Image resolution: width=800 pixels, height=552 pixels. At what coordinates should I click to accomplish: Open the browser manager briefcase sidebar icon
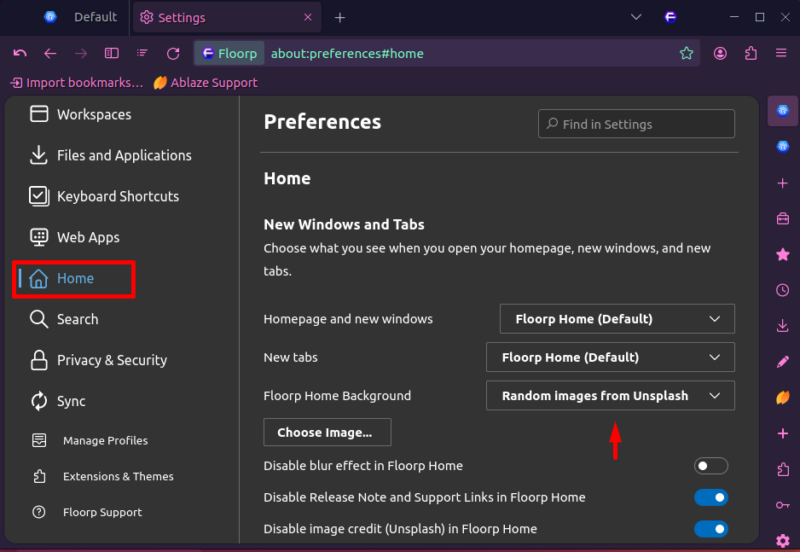point(783,219)
